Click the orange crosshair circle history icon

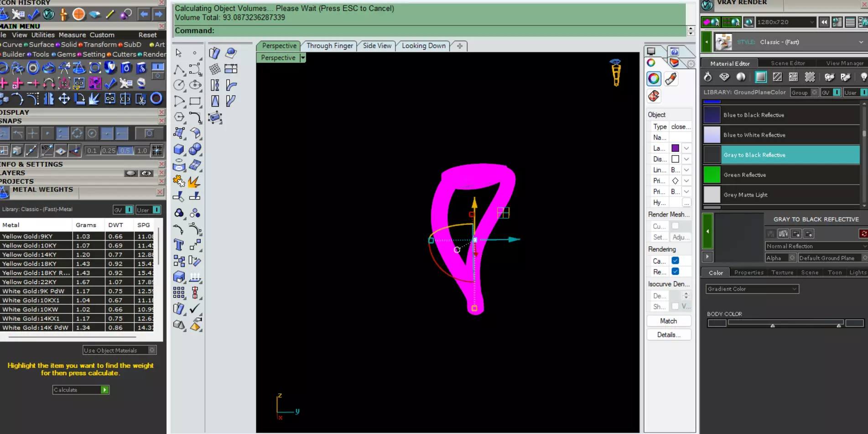[79, 14]
